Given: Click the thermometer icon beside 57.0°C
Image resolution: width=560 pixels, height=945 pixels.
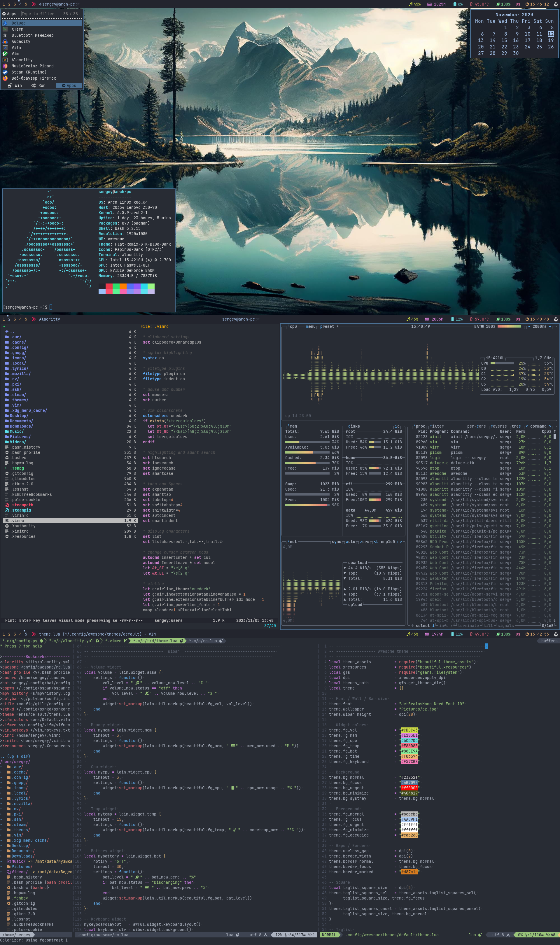Looking at the screenshot, I should pyautogui.click(x=471, y=319).
